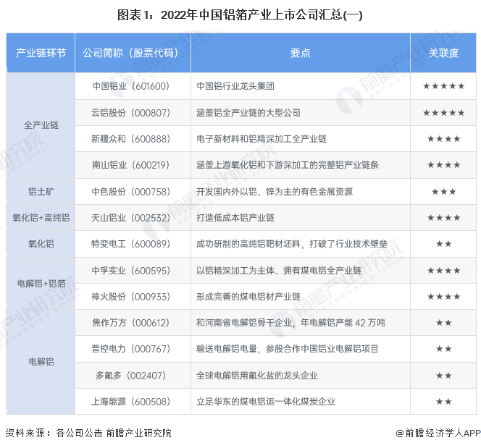
Task: Click the two-star rating for 特变电工
Action: (x=443, y=244)
